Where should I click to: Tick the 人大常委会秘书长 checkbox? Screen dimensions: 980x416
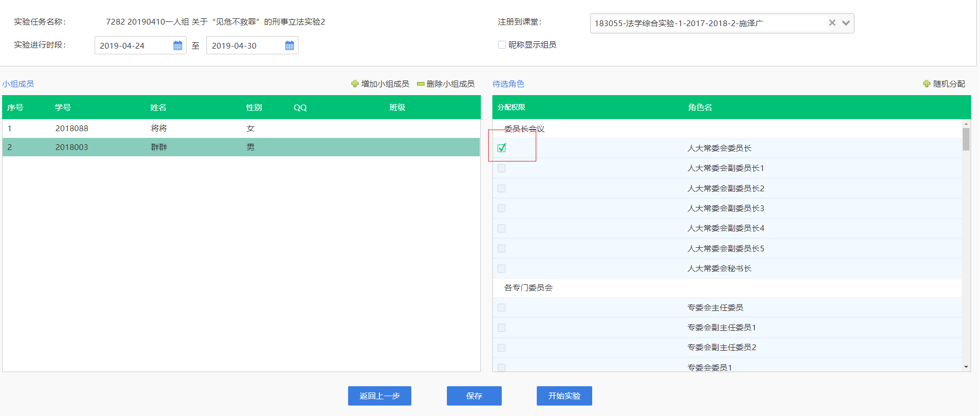pos(502,269)
